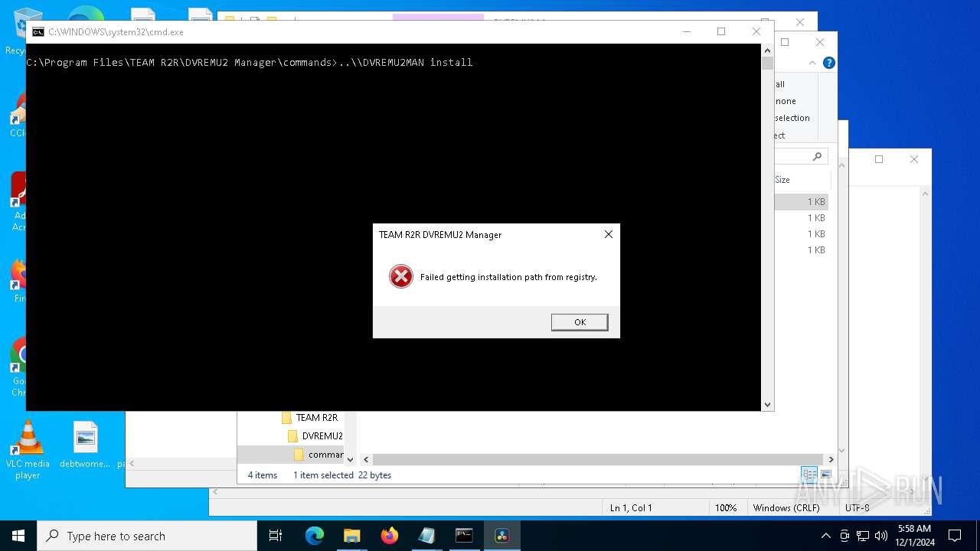The image size is (980, 551).
Task: Open File Explorer help question-mark icon
Action: click(x=828, y=63)
